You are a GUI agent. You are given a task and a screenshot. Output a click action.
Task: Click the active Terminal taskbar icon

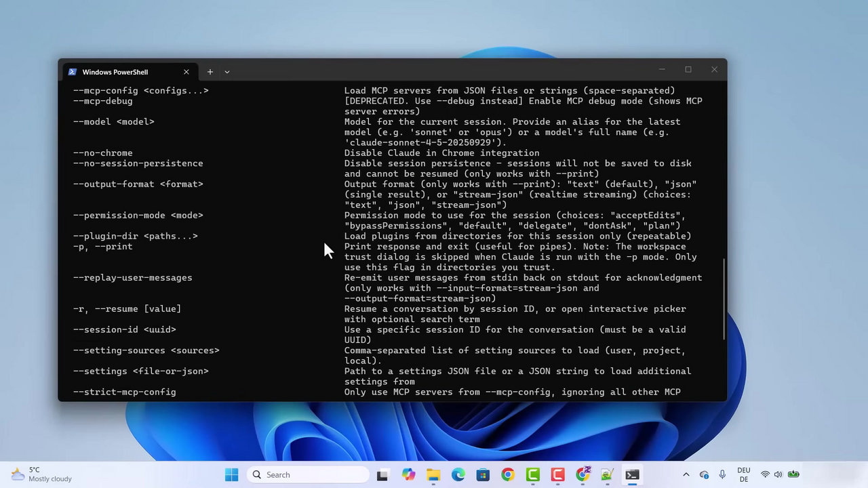[x=632, y=474]
